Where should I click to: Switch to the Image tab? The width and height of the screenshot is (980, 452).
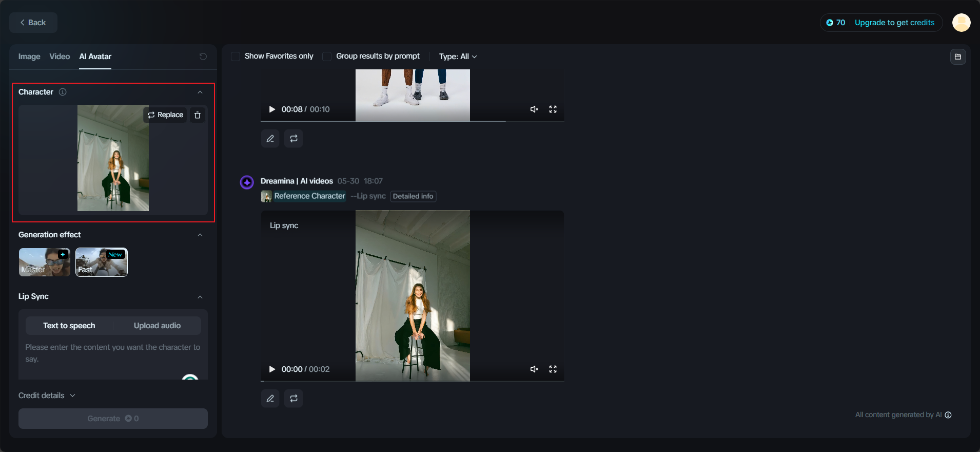click(29, 56)
